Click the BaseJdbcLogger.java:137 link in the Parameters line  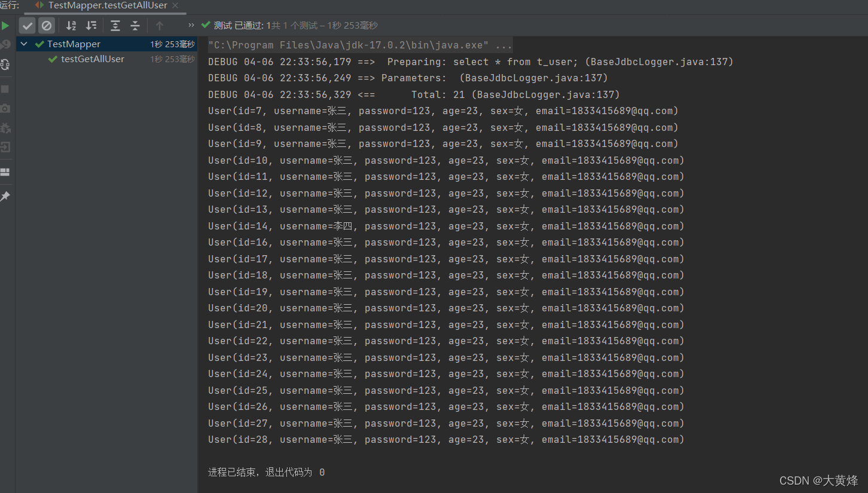pyautogui.click(x=533, y=78)
